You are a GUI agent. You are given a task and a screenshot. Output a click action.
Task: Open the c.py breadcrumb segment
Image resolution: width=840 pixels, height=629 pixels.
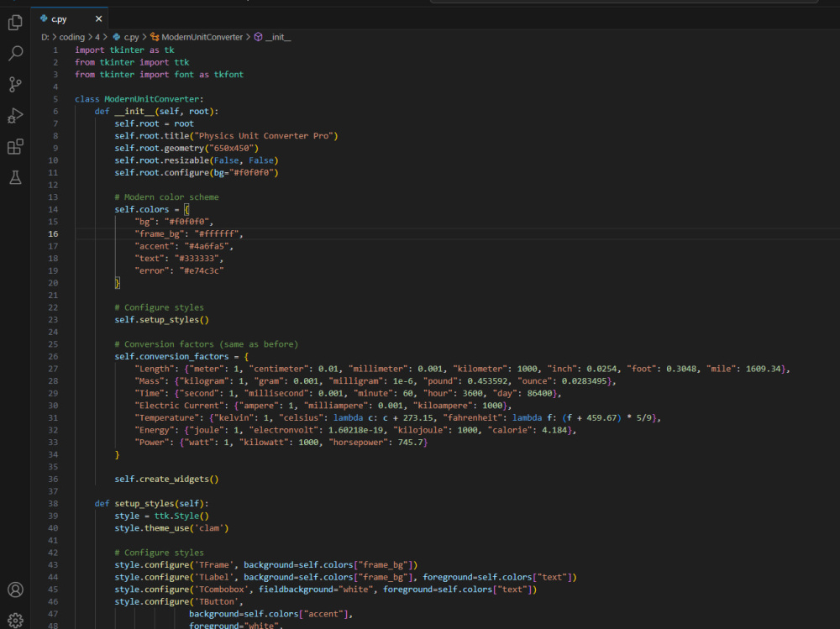click(x=131, y=37)
